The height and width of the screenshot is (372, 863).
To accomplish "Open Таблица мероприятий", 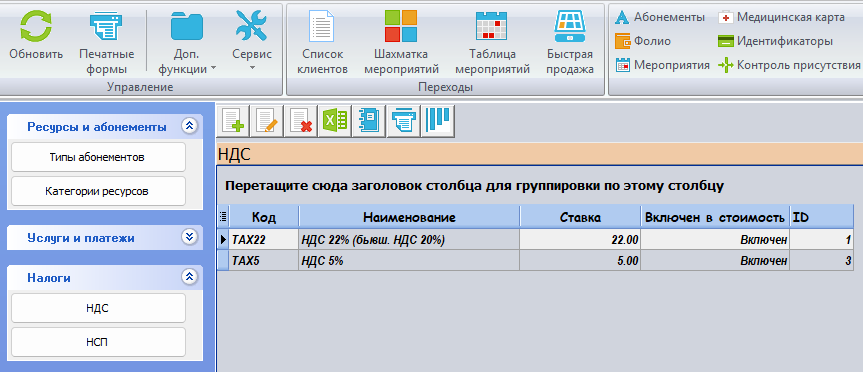I will [492, 43].
